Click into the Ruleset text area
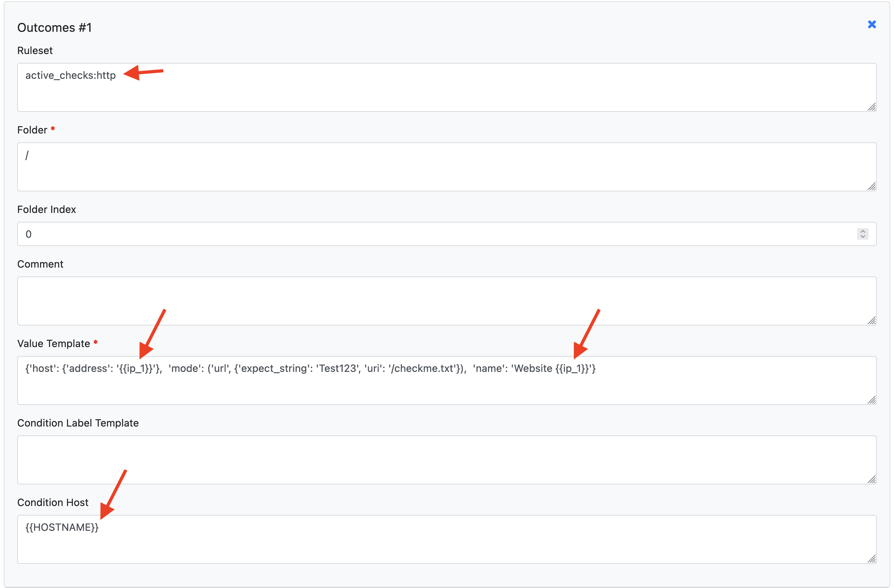The height and width of the screenshot is (588, 894). (446, 87)
